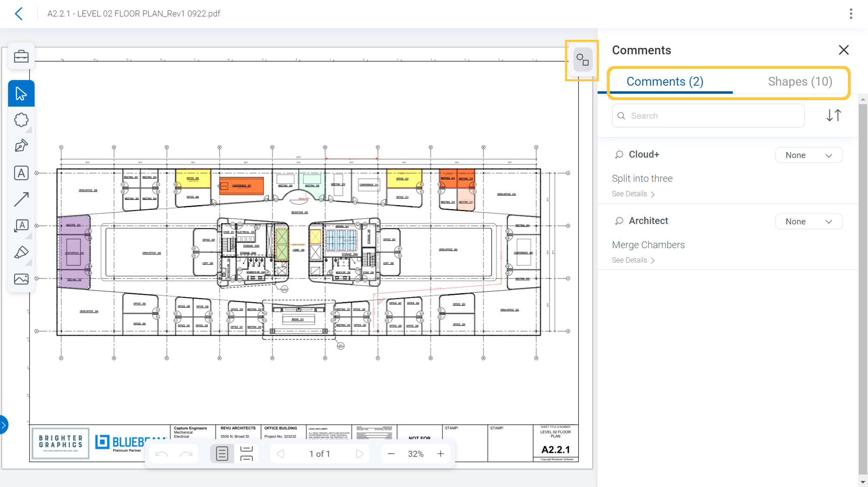Expand the status dropdown for Cloud+ comment

[809, 155]
